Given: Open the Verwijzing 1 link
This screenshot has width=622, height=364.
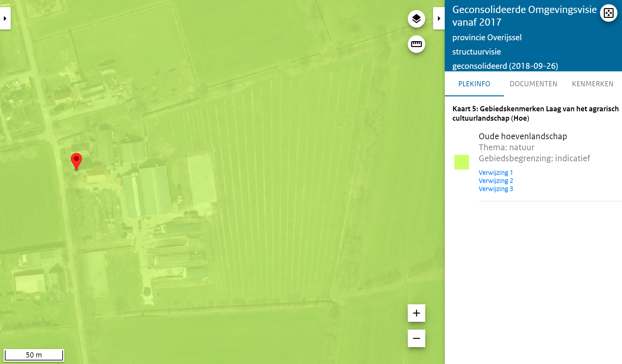Looking at the screenshot, I should (495, 173).
